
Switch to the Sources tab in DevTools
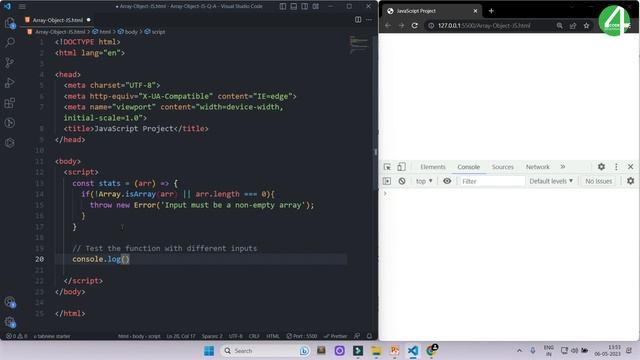[502, 167]
